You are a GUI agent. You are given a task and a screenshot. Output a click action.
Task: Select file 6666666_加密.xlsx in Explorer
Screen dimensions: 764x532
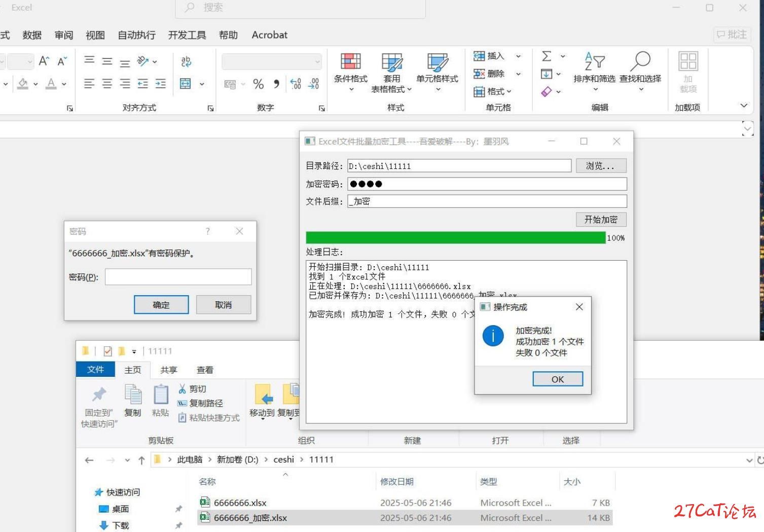404,518
